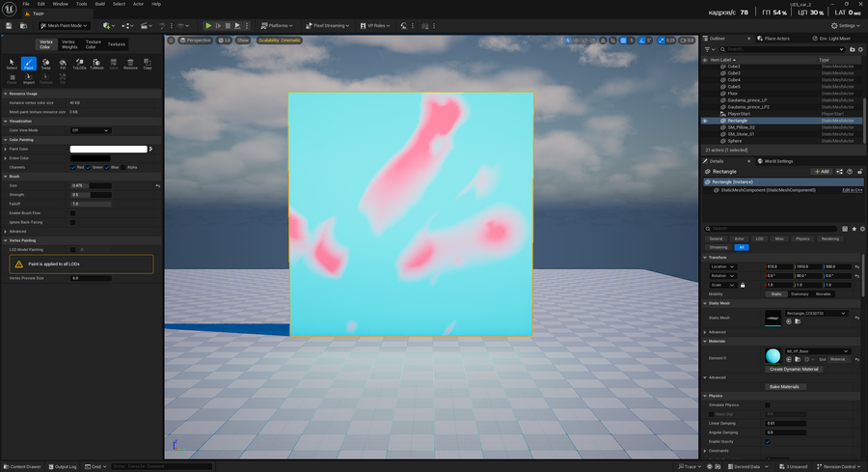Click the Blueprint/Add Script icon in Details

coord(839,172)
